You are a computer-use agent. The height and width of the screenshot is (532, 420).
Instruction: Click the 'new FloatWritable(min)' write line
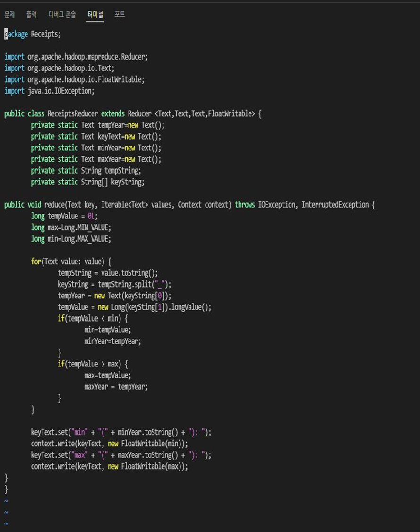(x=110, y=444)
